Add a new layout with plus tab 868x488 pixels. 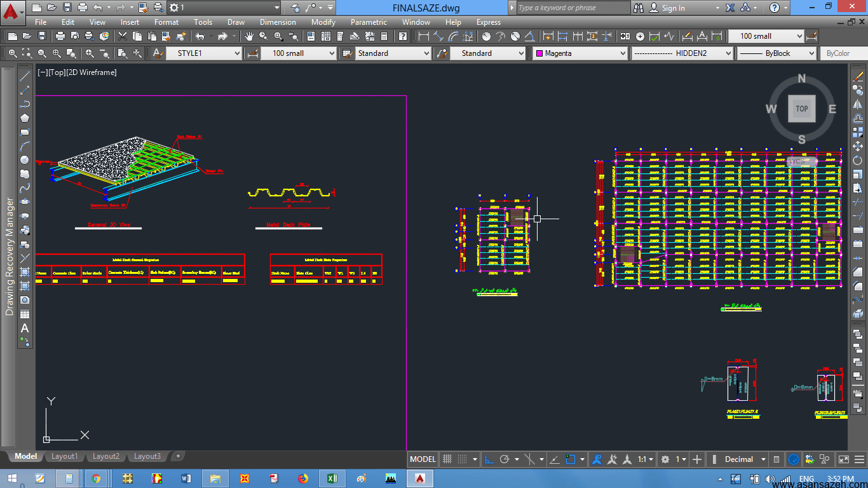(x=179, y=456)
